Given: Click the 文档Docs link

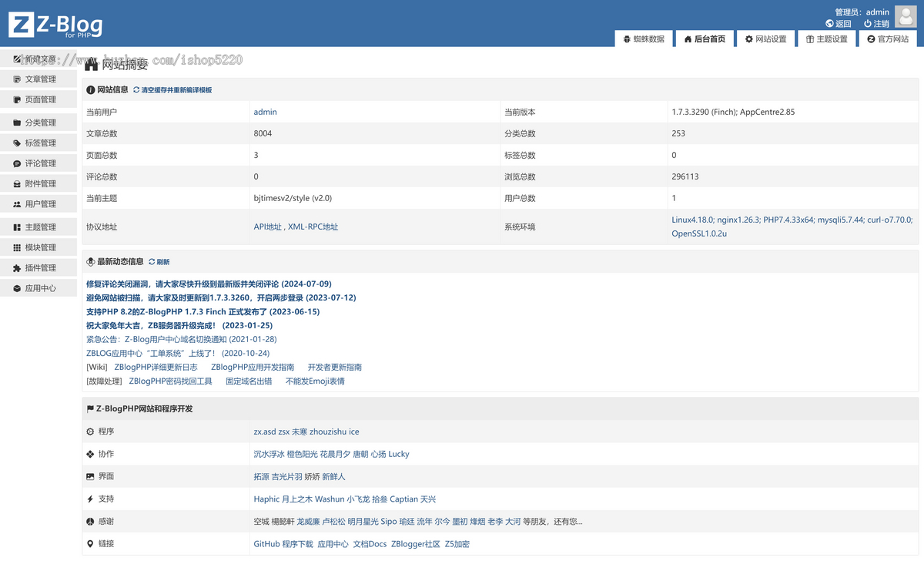Looking at the screenshot, I should pyautogui.click(x=370, y=543).
